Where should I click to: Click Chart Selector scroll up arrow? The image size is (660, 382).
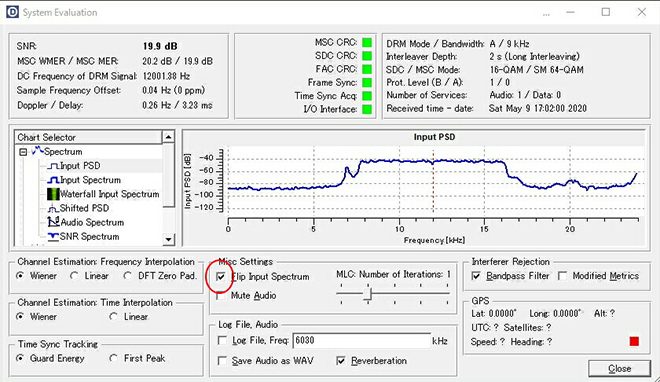[168, 137]
